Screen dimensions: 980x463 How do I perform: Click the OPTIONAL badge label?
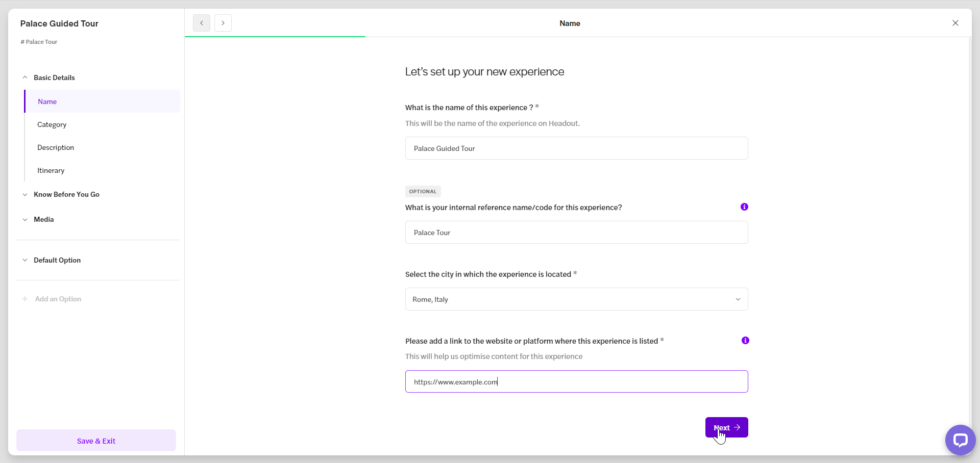(423, 192)
